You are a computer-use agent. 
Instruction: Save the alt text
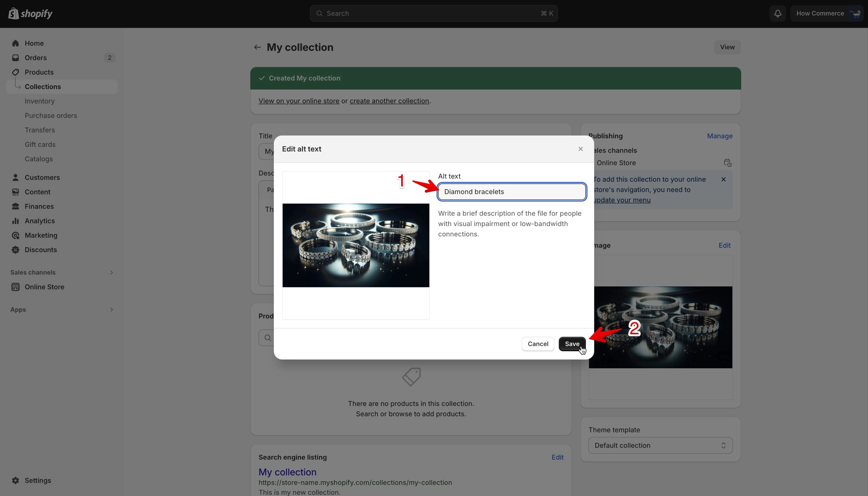tap(572, 344)
